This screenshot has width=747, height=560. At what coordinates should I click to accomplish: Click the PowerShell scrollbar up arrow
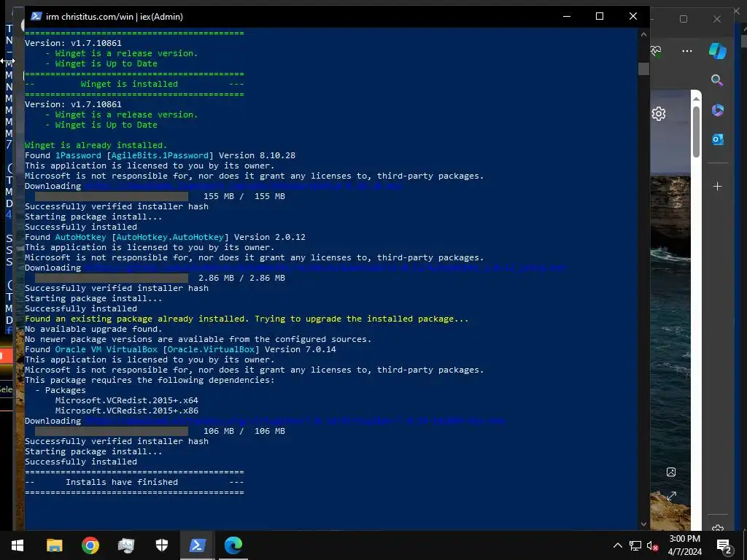[643, 34]
